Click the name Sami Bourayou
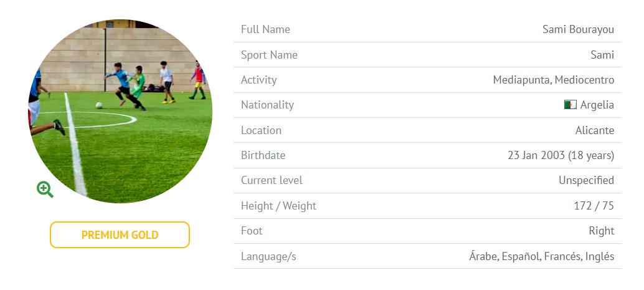Screen dimensions: 644x290 [578, 29]
